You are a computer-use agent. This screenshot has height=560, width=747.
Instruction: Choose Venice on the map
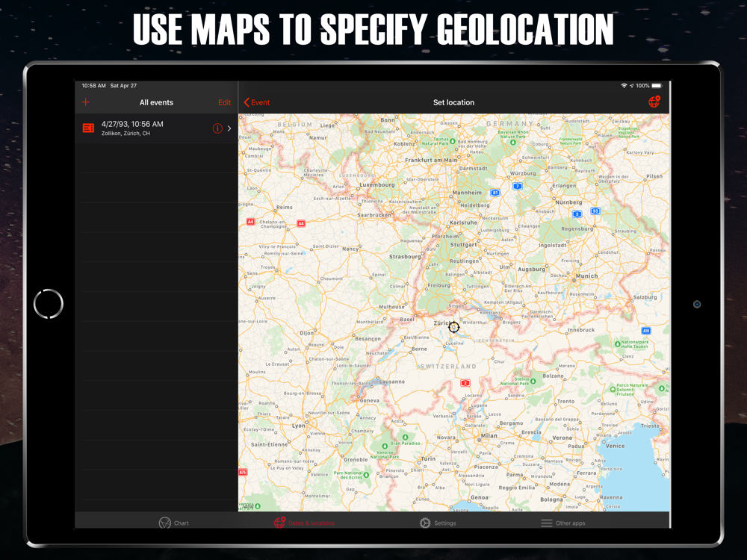(x=615, y=447)
